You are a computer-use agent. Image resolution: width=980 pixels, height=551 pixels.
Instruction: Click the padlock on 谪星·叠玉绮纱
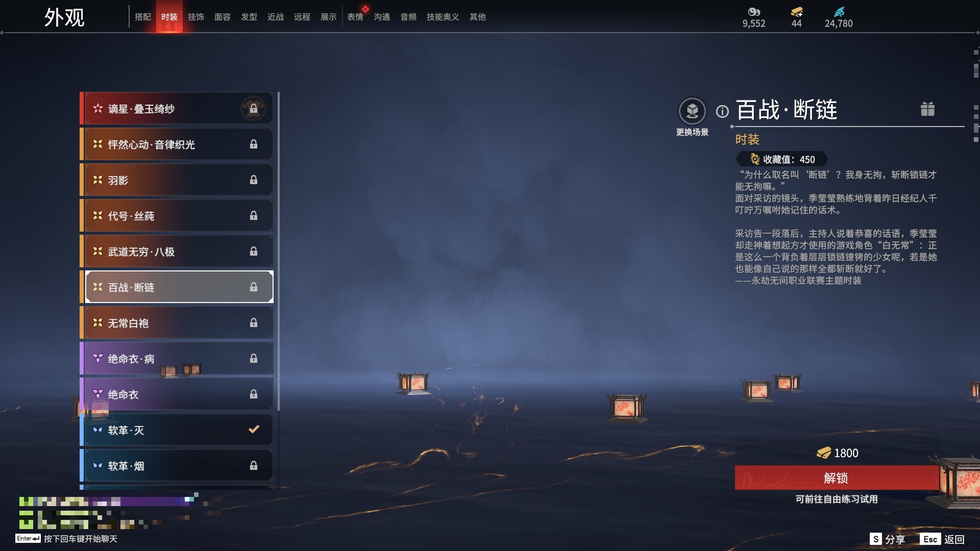click(x=253, y=109)
